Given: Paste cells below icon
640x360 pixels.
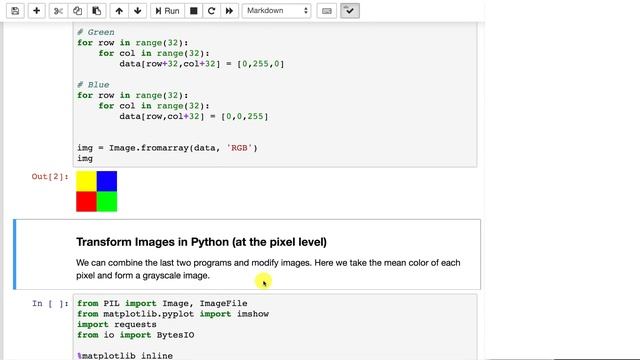Looking at the screenshot, I should click(x=97, y=11).
